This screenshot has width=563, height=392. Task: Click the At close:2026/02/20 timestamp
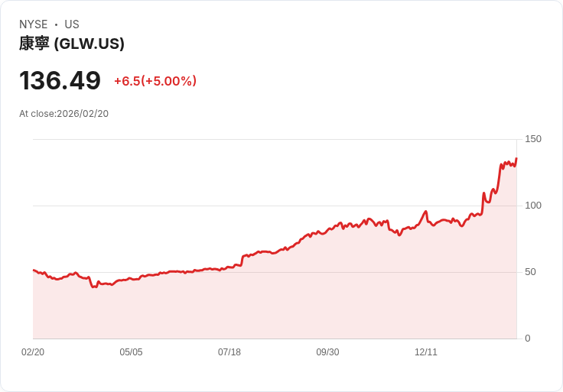[x=63, y=114]
